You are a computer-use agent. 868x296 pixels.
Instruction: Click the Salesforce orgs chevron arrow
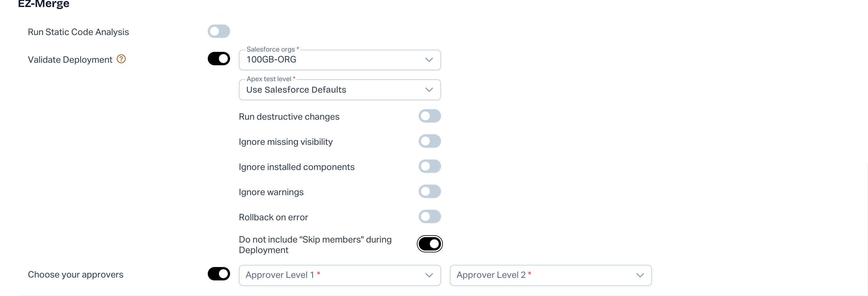click(429, 60)
